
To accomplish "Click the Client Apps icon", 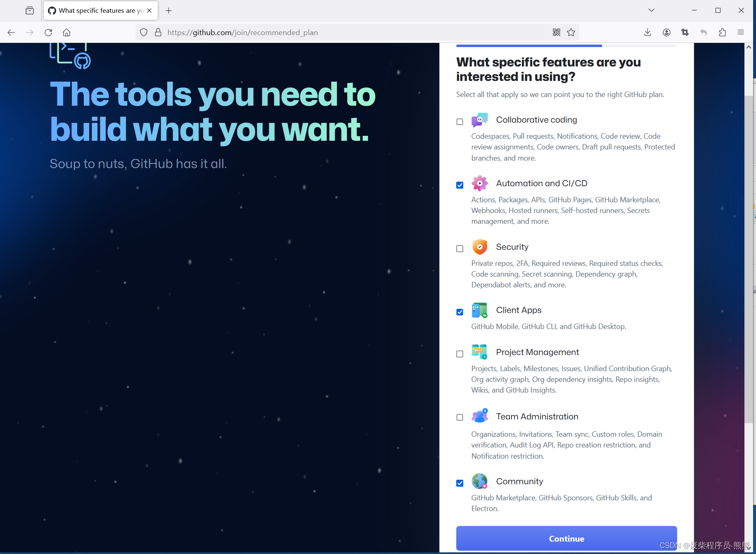I will click(480, 310).
